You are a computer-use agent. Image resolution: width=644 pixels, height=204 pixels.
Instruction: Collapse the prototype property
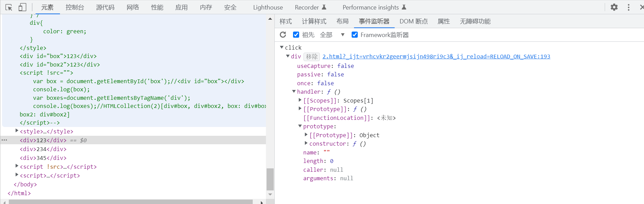pos(300,126)
